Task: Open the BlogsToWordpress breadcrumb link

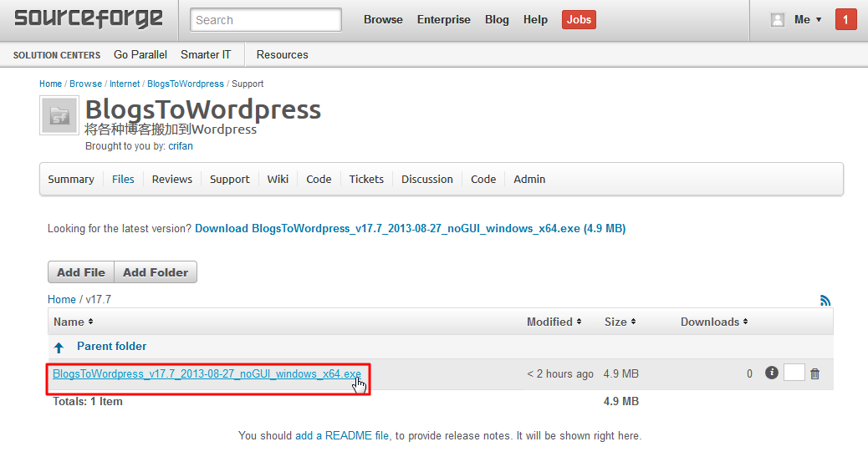Action: [186, 84]
